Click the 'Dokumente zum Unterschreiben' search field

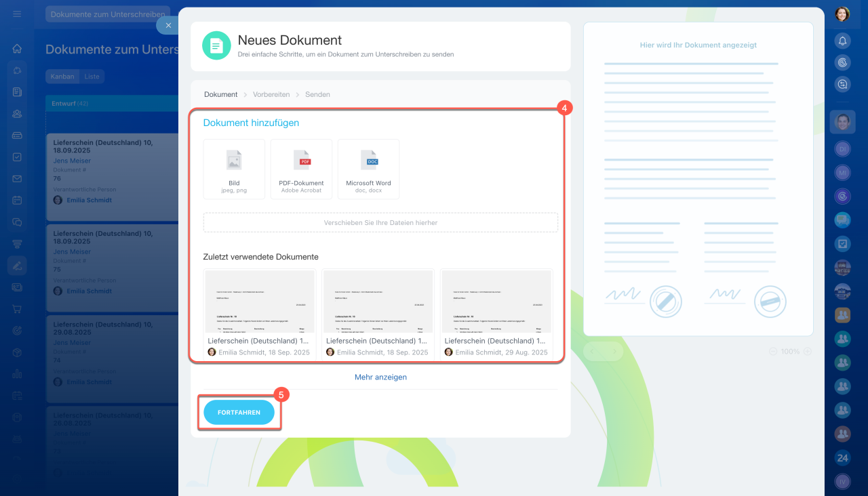coord(108,14)
